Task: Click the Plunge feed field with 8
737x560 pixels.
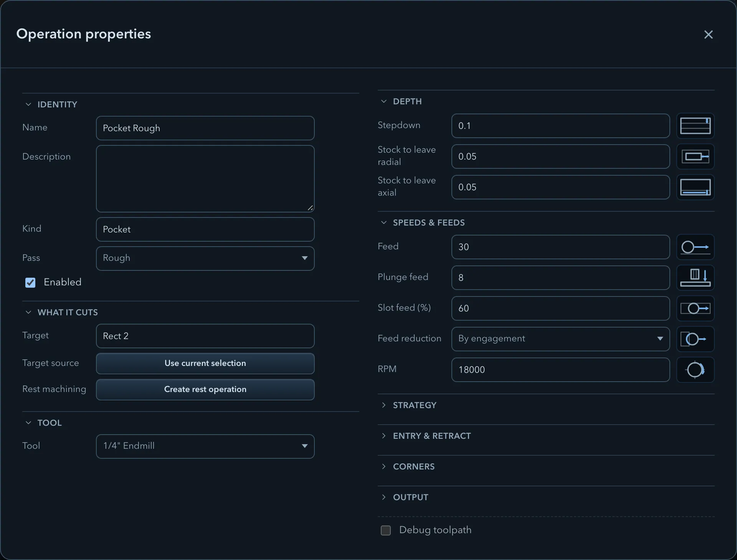Action: (560, 278)
